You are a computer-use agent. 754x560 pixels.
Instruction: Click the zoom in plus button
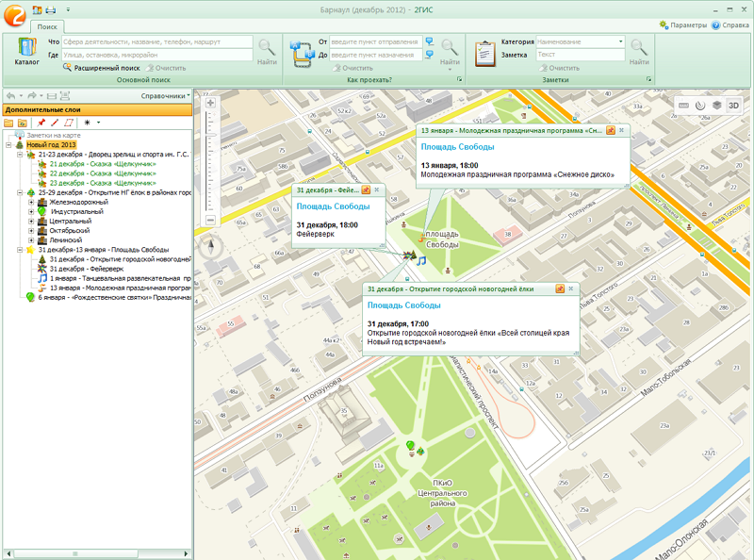[x=211, y=102]
